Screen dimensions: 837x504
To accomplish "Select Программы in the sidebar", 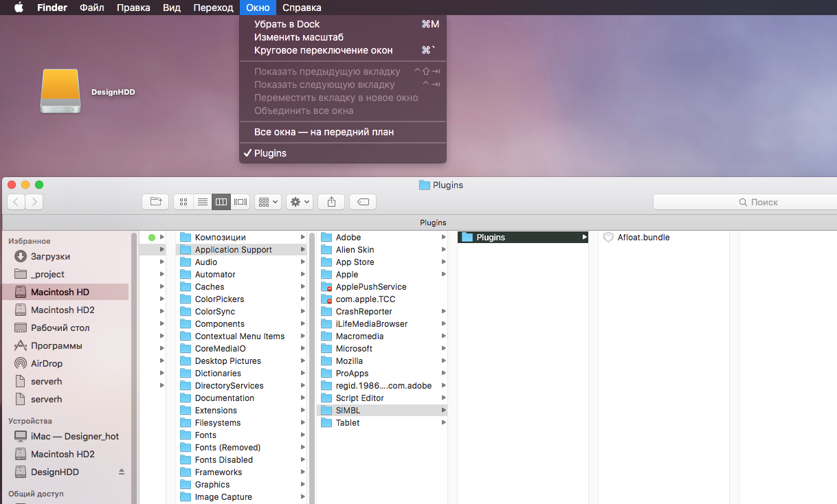I will (x=56, y=345).
